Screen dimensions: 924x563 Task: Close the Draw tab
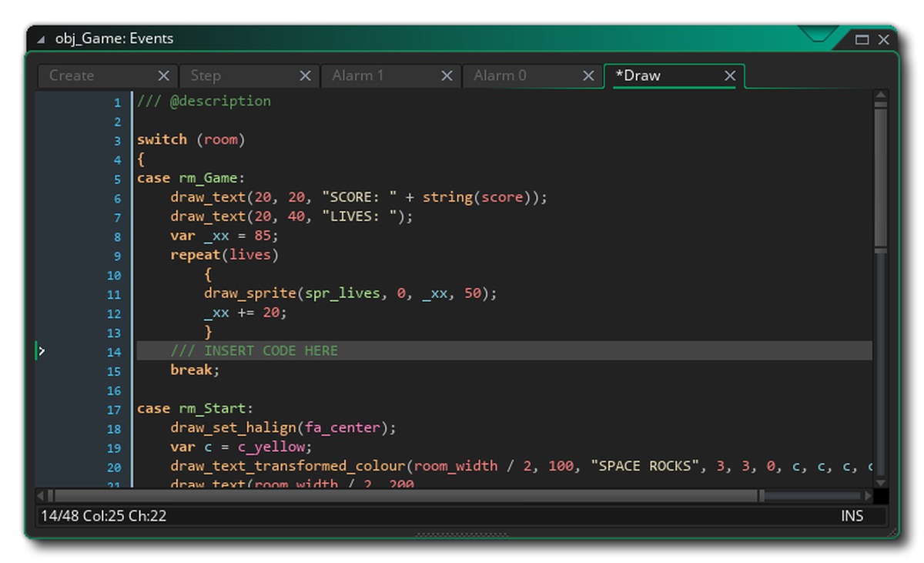click(x=730, y=75)
